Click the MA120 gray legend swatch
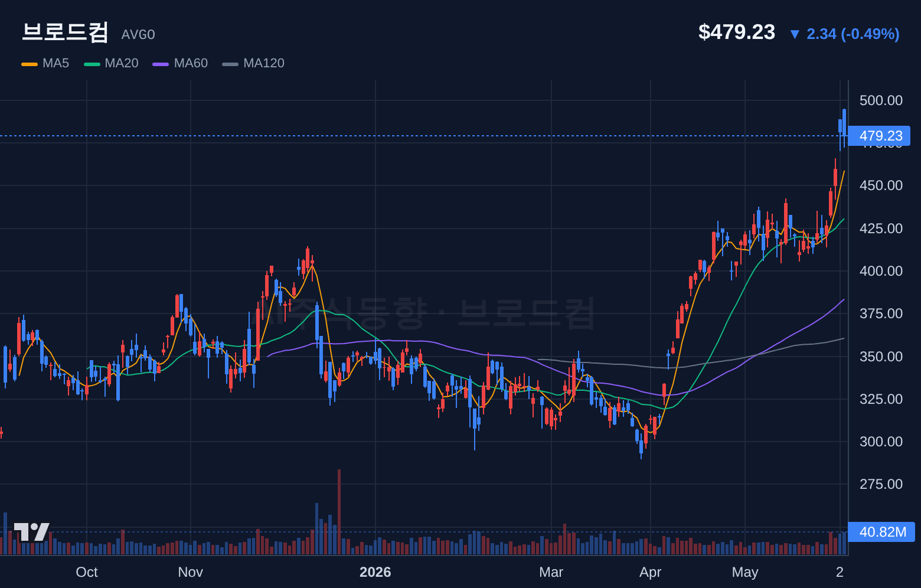The height and width of the screenshot is (588, 921). (x=230, y=64)
